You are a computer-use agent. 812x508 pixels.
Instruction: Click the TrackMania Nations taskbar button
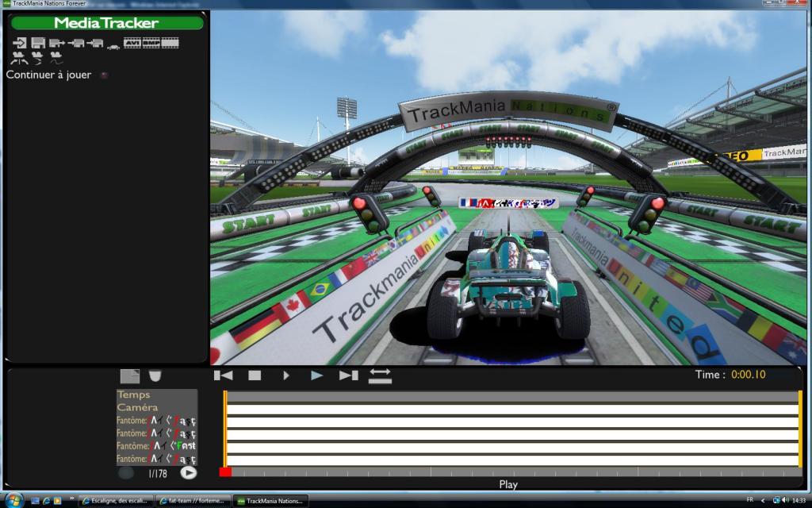pos(271,501)
